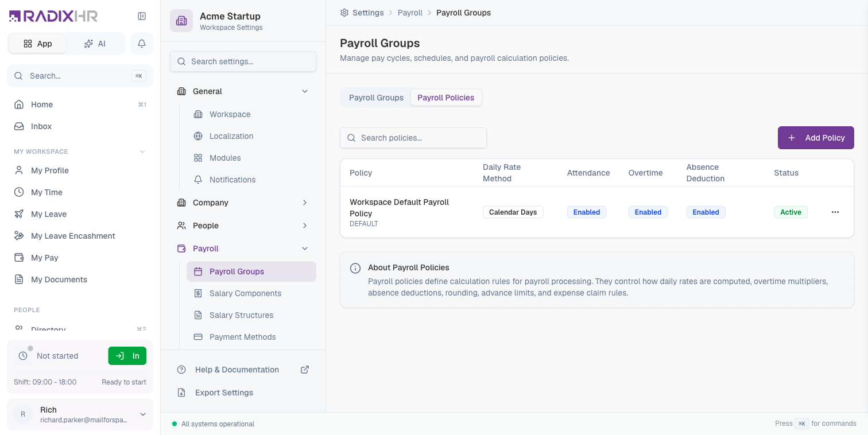Click the Workspace building icon under General
Screen dimensions: 868x435
click(198, 114)
